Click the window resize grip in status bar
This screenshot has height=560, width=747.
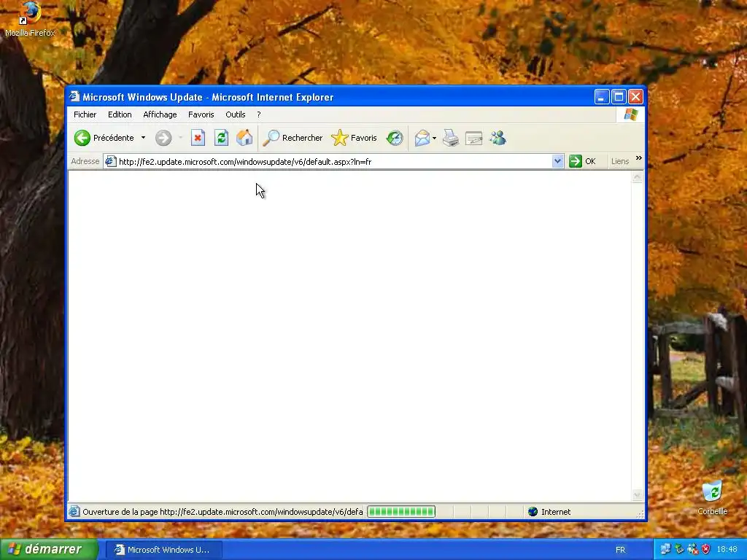(640, 514)
